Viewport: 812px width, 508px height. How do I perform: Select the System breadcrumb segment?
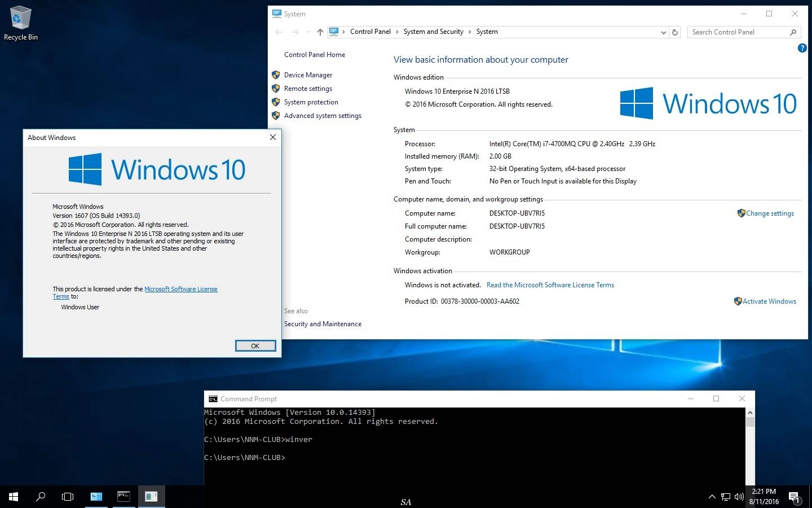[x=487, y=32]
